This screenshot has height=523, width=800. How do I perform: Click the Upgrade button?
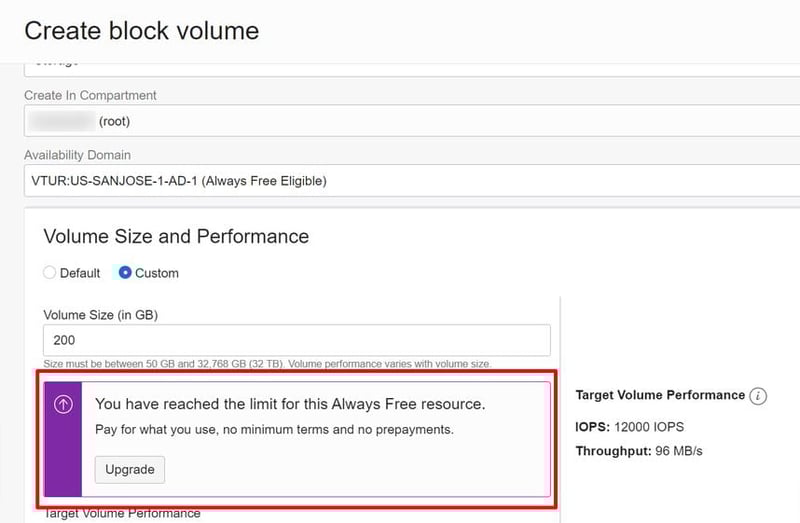coord(130,469)
